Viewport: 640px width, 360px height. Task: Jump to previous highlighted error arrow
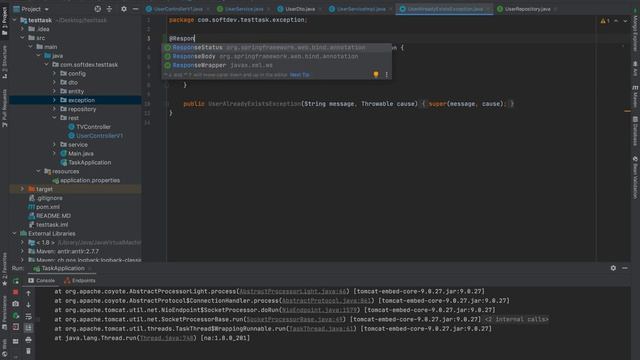point(616,20)
